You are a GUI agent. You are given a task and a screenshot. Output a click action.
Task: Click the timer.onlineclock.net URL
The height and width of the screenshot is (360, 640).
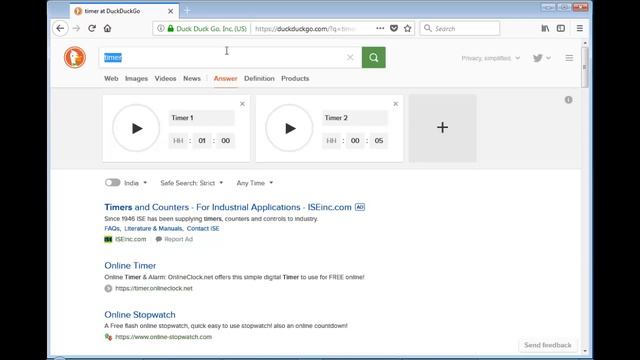[x=154, y=288]
